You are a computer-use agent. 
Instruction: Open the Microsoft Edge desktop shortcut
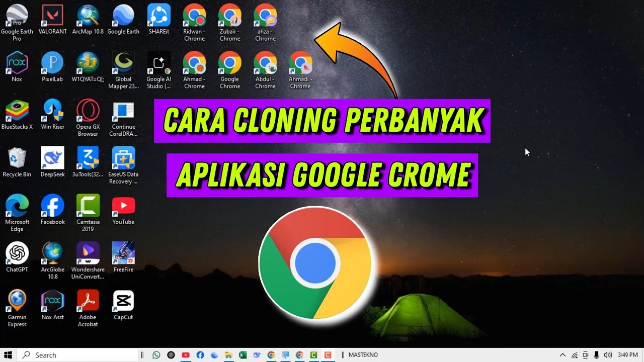[17, 213]
